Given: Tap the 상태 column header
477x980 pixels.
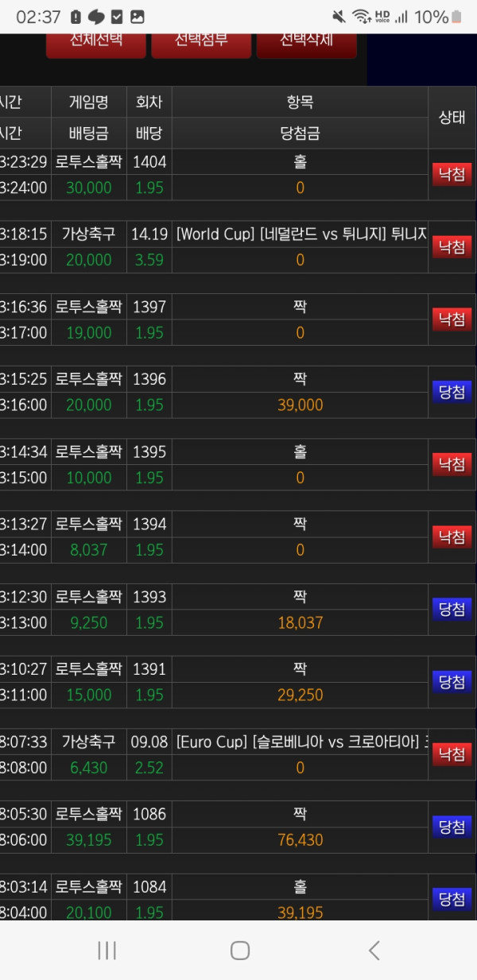Looking at the screenshot, I should click(x=452, y=117).
